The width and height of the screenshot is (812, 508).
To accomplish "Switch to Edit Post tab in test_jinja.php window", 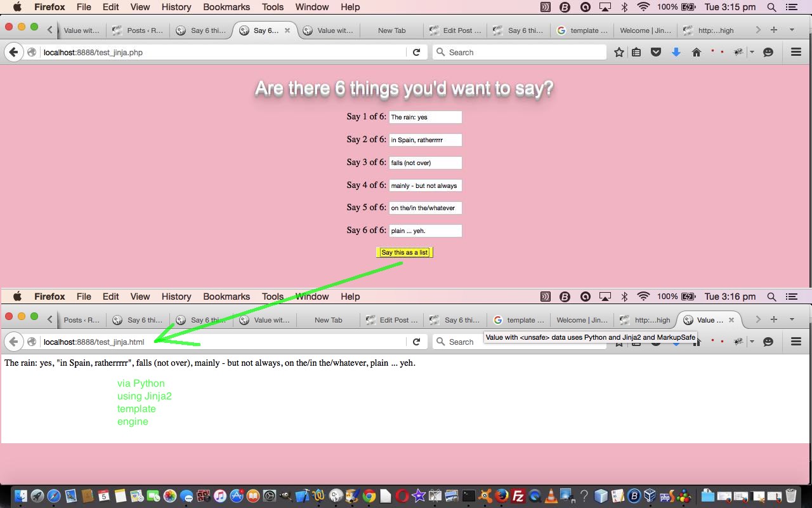I will coord(455,30).
